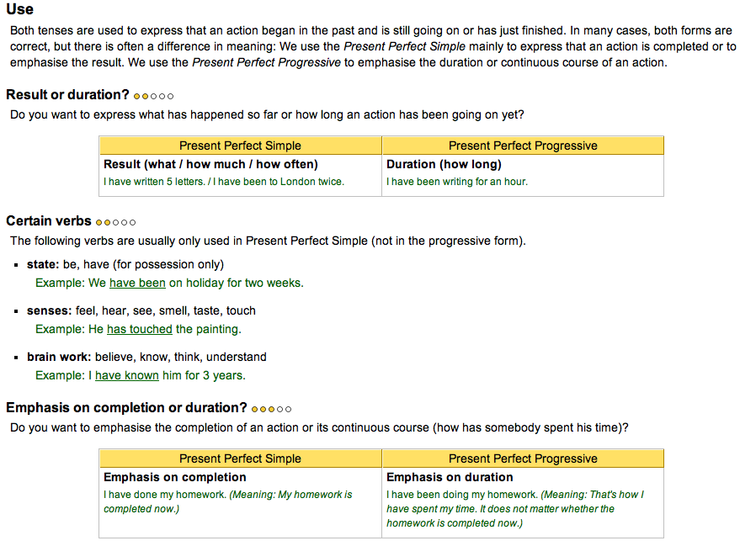This screenshot has height=546, width=756.
Task: Click the second Present Perfect Progressive table header
Action: pos(523,459)
